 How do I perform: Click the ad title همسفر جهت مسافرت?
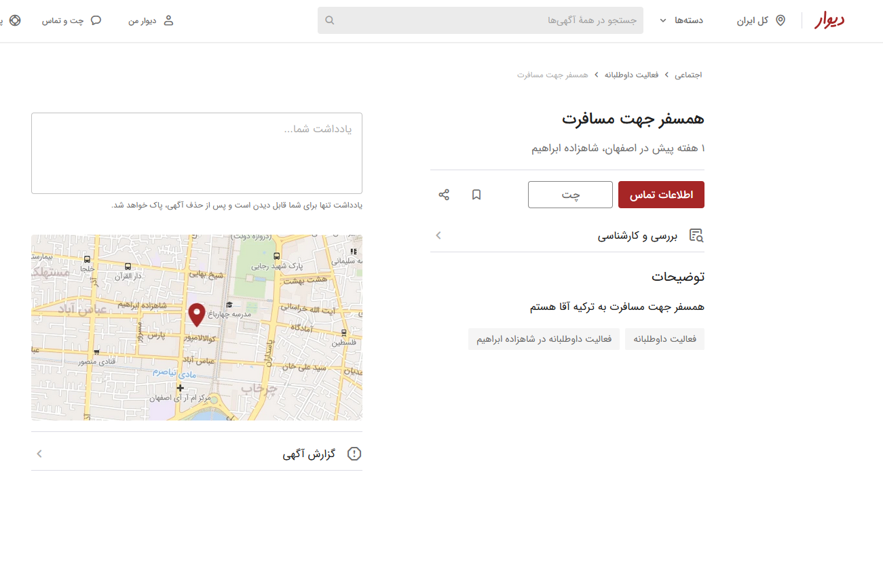point(633,119)
